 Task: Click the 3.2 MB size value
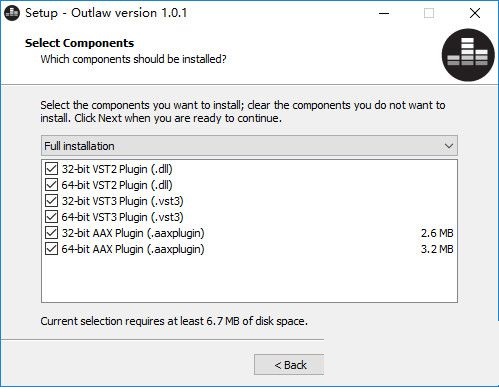[x=437, y=249]
